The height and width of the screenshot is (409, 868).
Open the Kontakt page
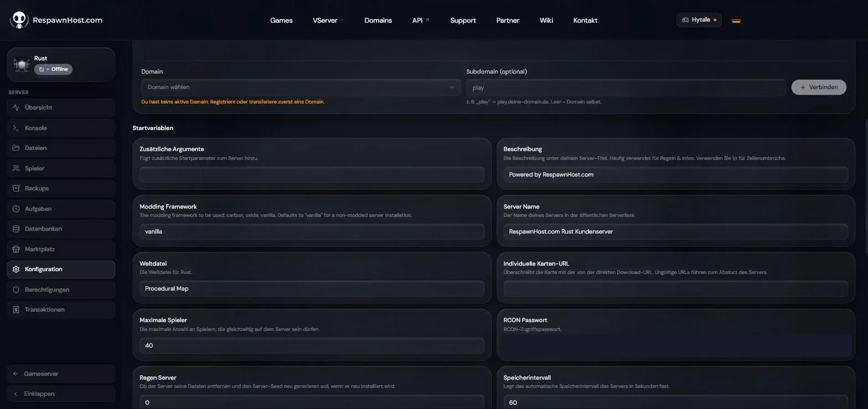[585, 20]
